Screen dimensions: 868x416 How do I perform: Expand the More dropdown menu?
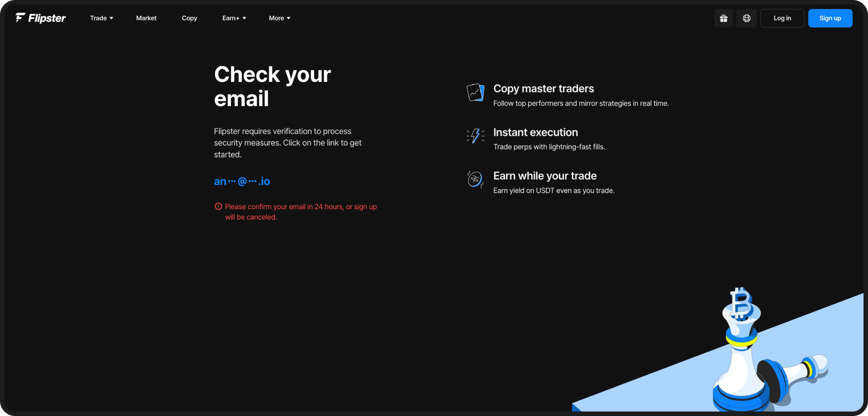point(280,18)
